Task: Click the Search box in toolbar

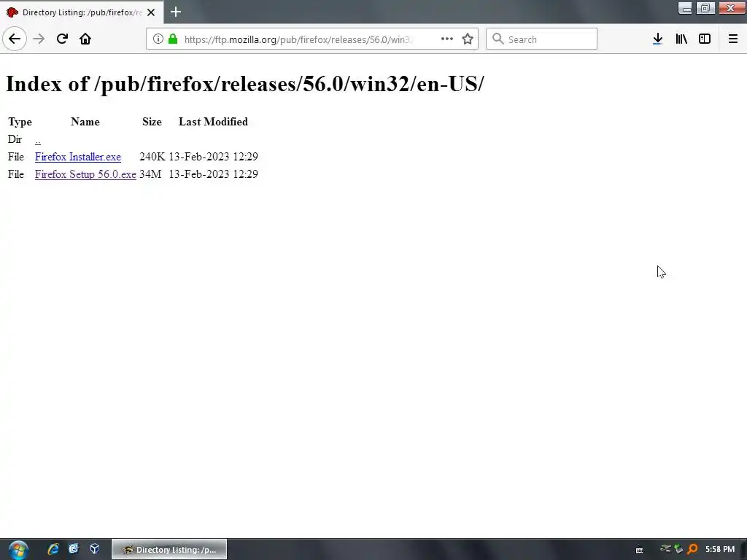Action: click(541, 39)
